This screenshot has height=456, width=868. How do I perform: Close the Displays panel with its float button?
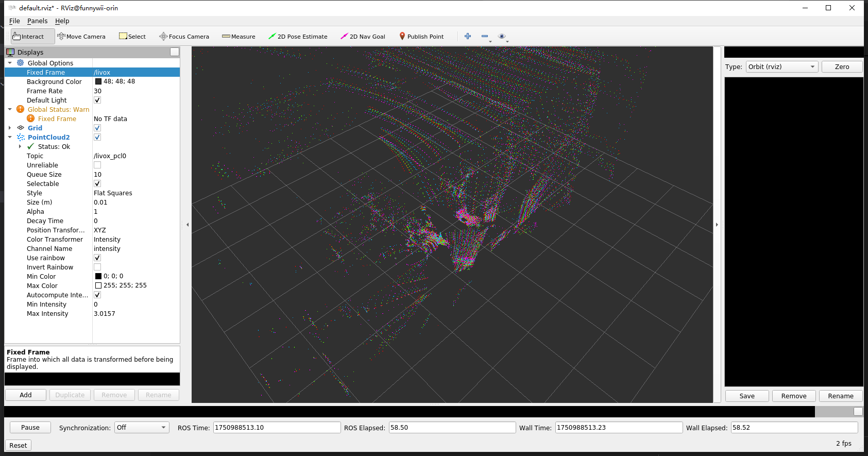point(175,52)
